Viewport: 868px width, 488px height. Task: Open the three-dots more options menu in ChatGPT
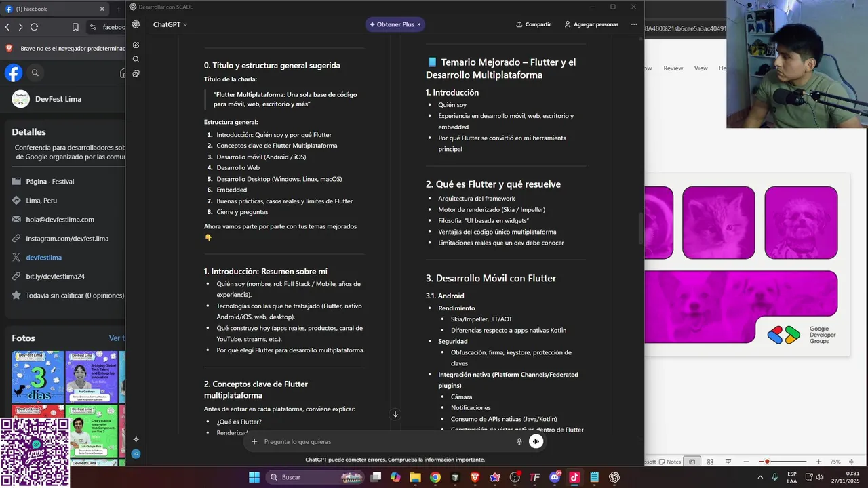(x=634, y=24)
